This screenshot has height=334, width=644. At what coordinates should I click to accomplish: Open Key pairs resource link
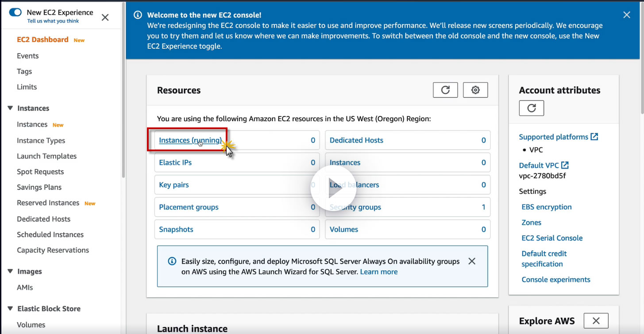point(174,185)
